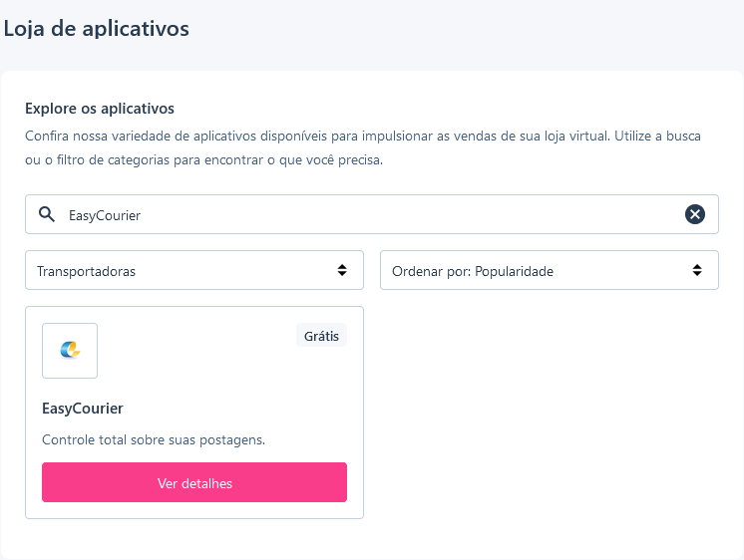
Task: Click the Loja de aplicativos page heading
Action: tap(97, 29)
